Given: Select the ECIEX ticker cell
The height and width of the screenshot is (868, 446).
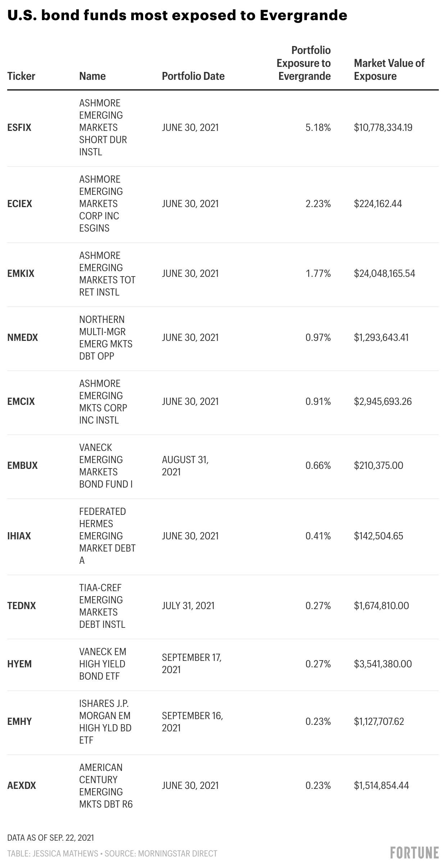Looking at the screenshot, I should click(20, 204).
